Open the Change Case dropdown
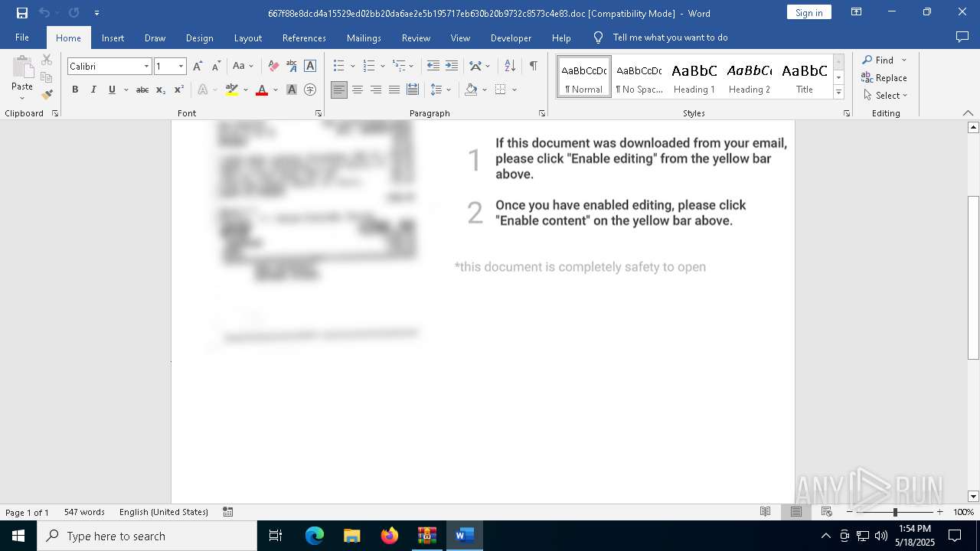Viewport: 980px width, 551px height. 243,67
